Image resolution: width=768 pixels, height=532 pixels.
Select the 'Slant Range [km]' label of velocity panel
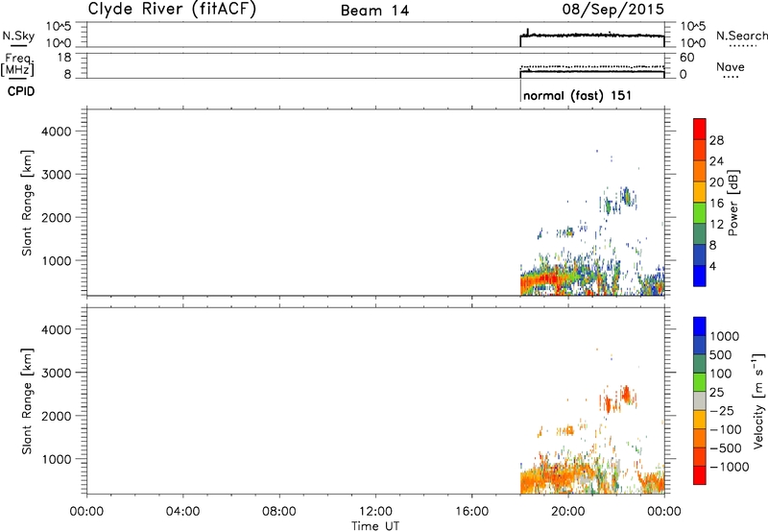click(x=27, y=401)
